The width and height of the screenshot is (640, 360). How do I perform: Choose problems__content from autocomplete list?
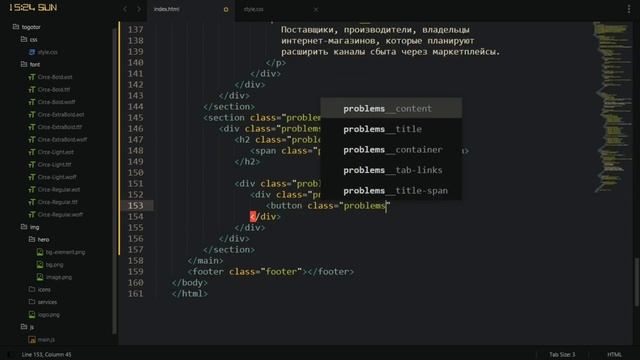point(391,108)
